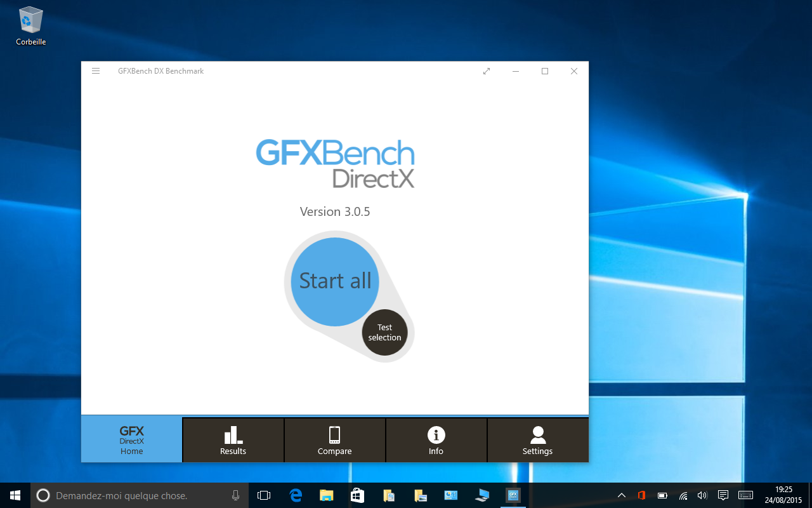This screenshot has height=508, width=812.
Task: Open the Wi-Fi network tray icon
Action: click(683, 495)
